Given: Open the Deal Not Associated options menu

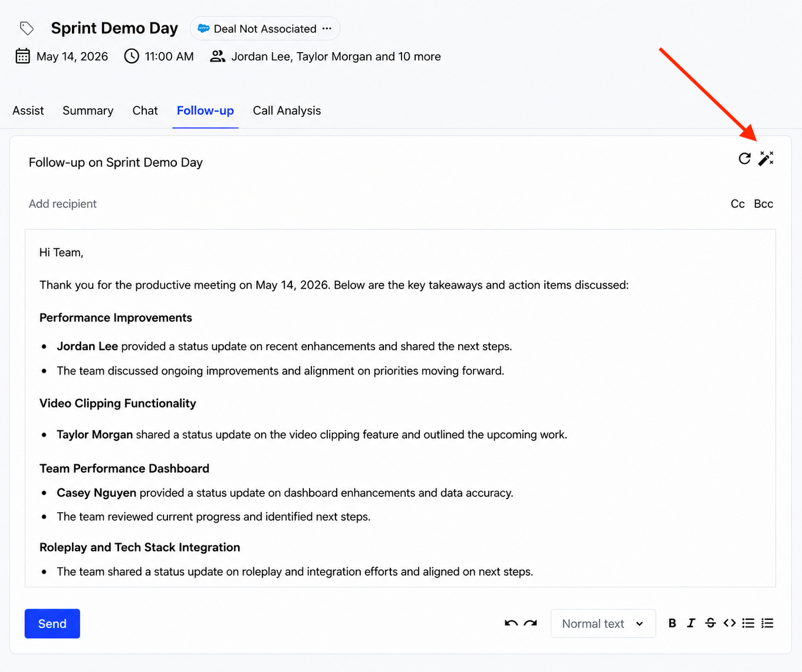Looking at the screenshot, I should (327, 29).
